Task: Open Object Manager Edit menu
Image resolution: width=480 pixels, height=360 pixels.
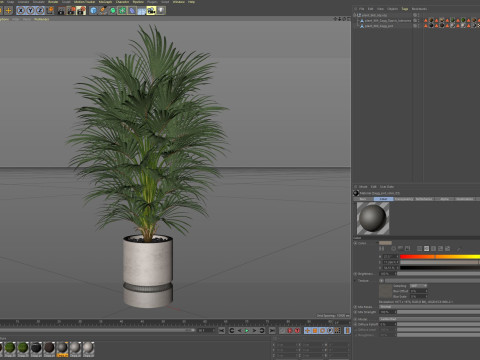Action: click(x=371, y=9)
